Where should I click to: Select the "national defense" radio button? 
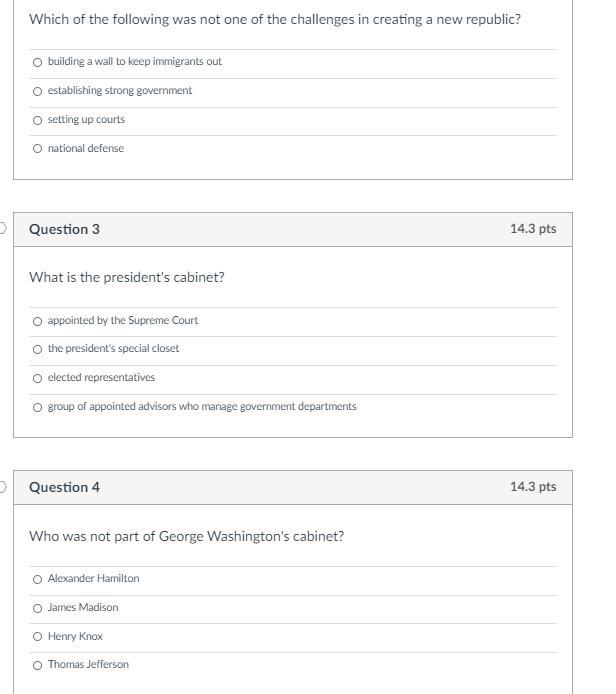38,149
